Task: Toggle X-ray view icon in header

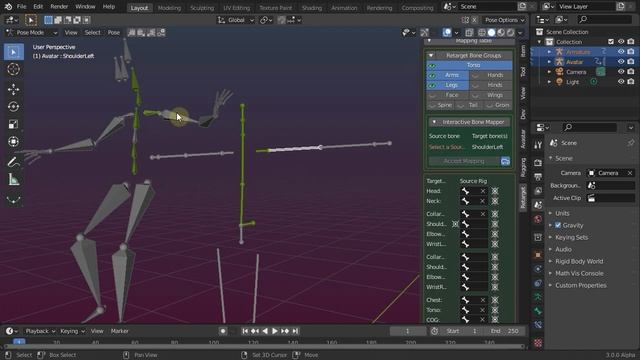Action: pyautogui.click(x=469, y=33)
